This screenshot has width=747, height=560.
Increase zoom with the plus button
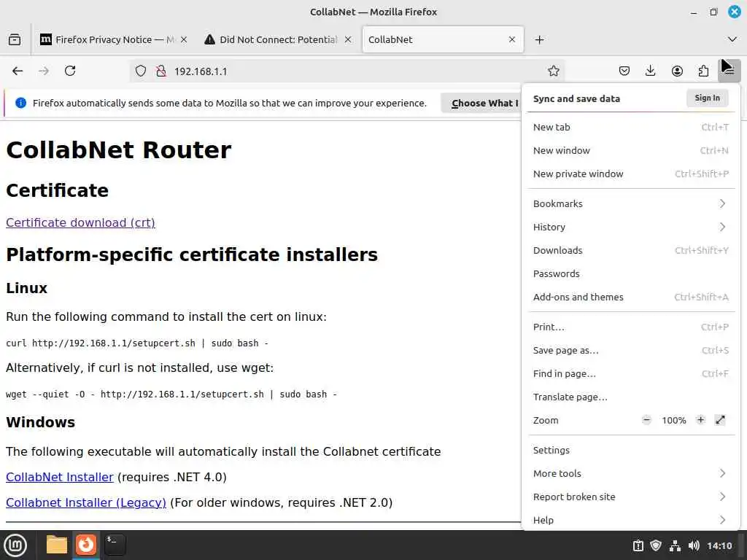coord(700,420)
